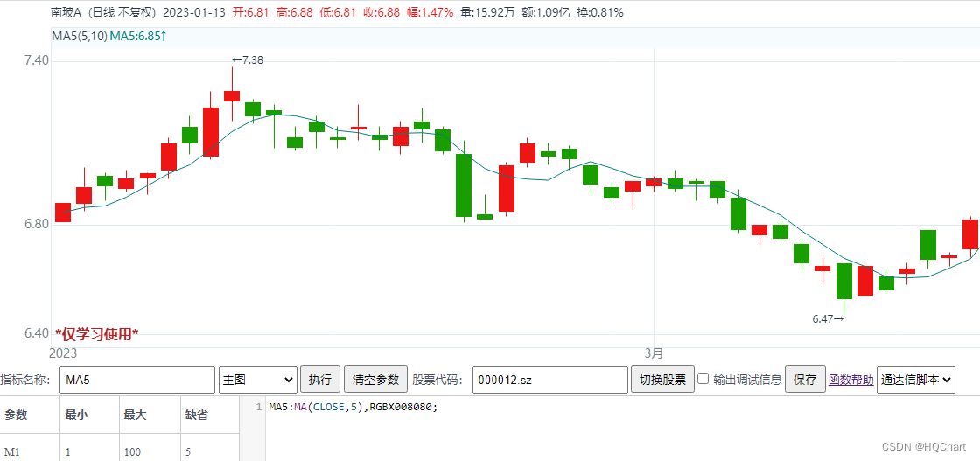
Task: Click the 保存 button
Action: pyautogui.click(x=805, y=379)
